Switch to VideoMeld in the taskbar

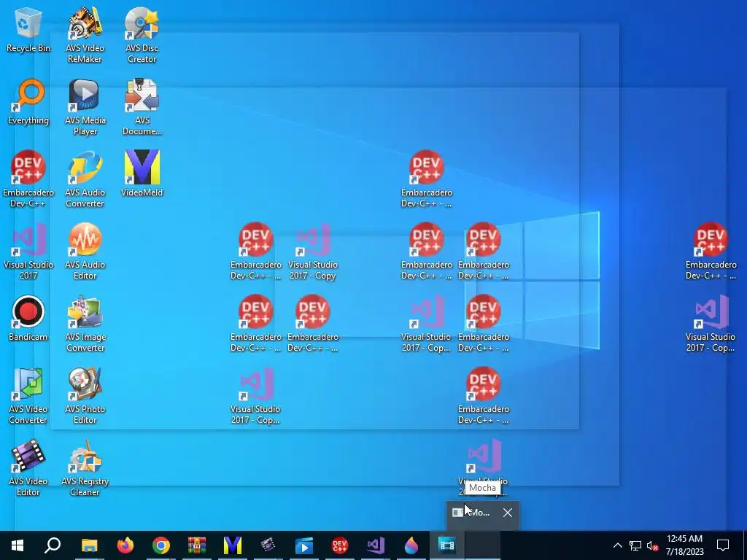tap(233, 545)
